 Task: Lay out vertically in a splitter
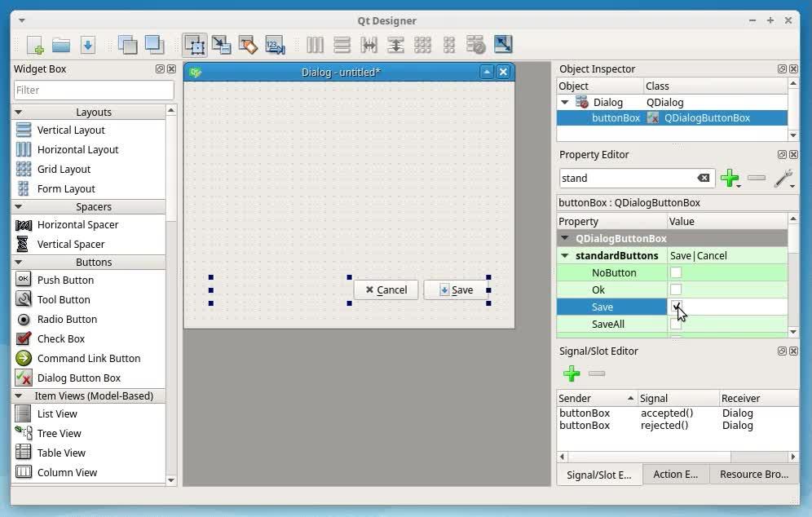click(395, 45)
